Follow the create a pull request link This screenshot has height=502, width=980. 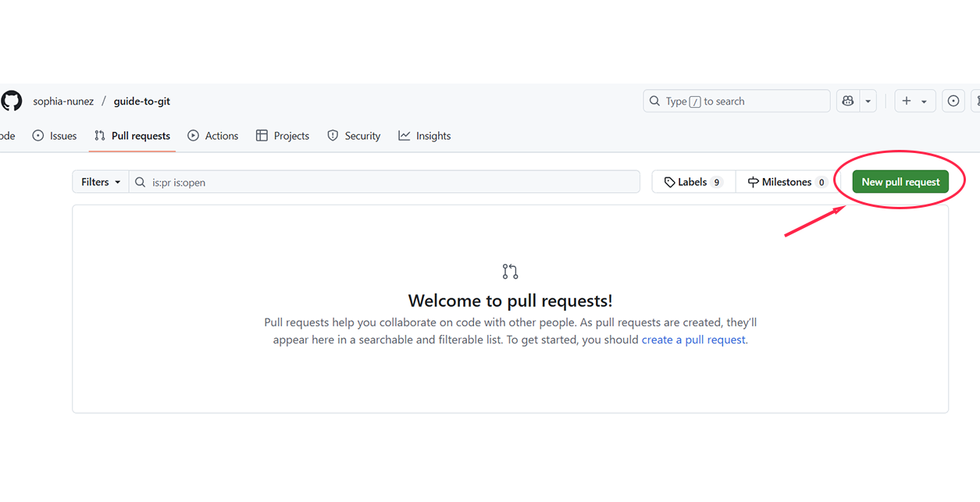(x=692, y=339)
